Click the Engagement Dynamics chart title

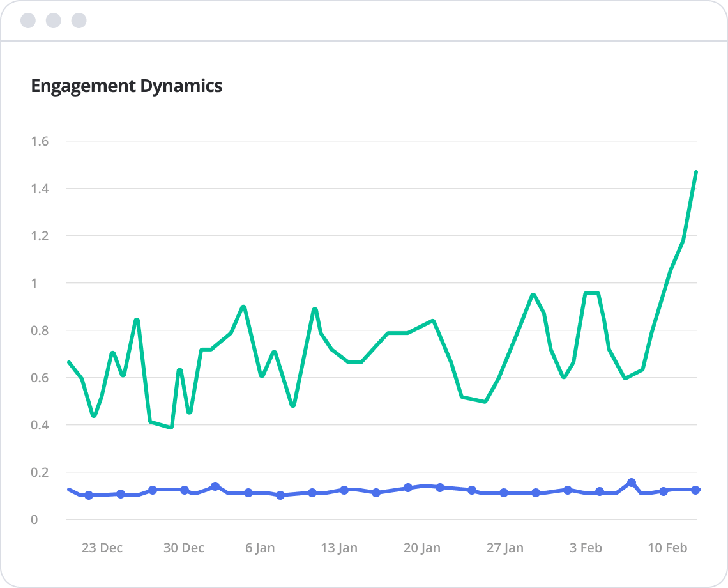pos(127,86)
